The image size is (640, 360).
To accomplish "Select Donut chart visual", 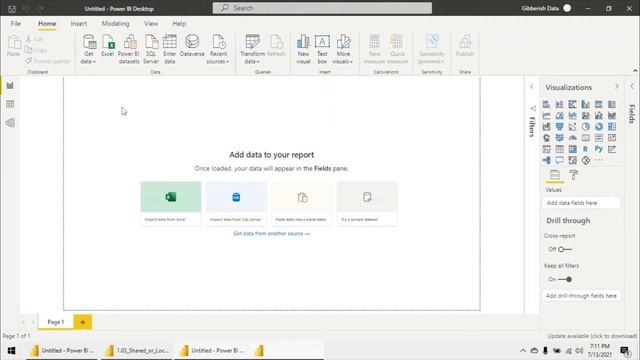I will (x=598, y=127).
